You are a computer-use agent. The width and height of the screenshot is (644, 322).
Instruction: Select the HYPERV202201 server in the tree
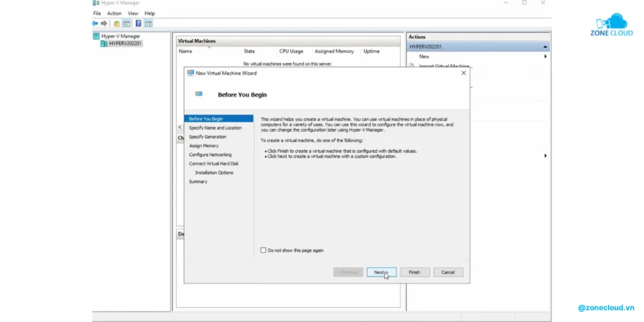pos(126,43)
